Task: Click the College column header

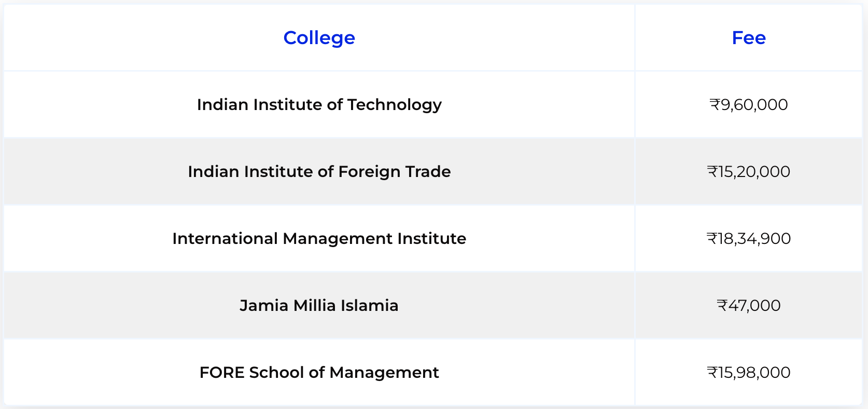Action: pos(319,38)
